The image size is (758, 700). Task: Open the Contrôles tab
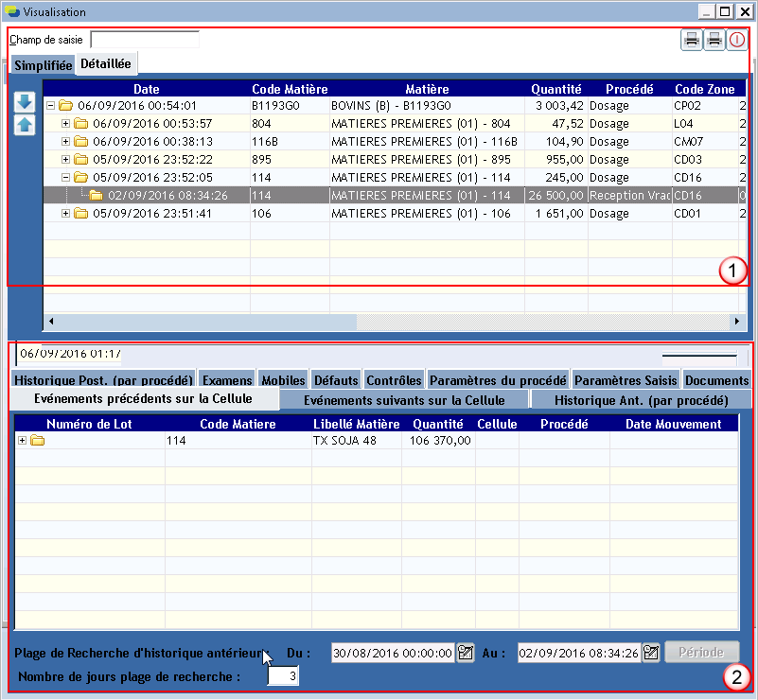click(394, 379)
